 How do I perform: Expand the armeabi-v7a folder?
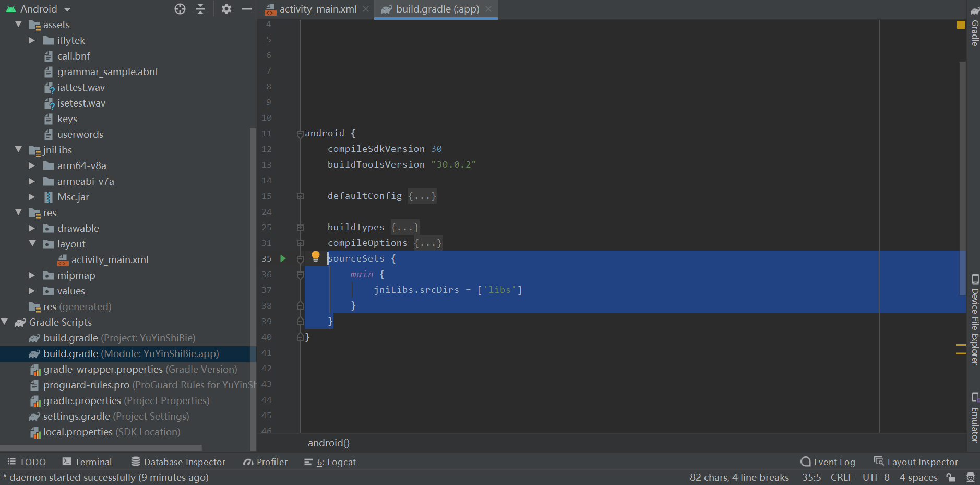click(32, 181)
